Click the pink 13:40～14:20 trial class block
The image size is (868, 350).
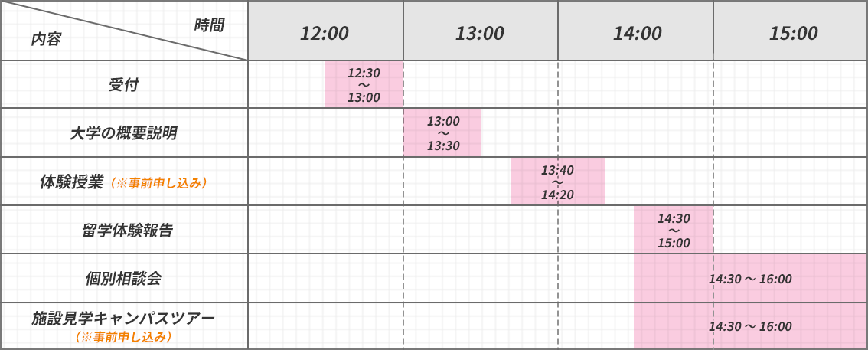click(557, 182)
